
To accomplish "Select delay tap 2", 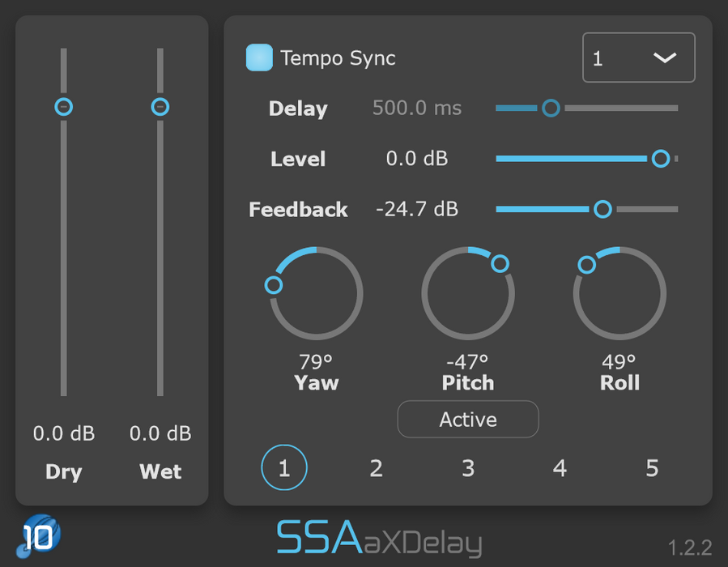I will [x=376, y=467].
